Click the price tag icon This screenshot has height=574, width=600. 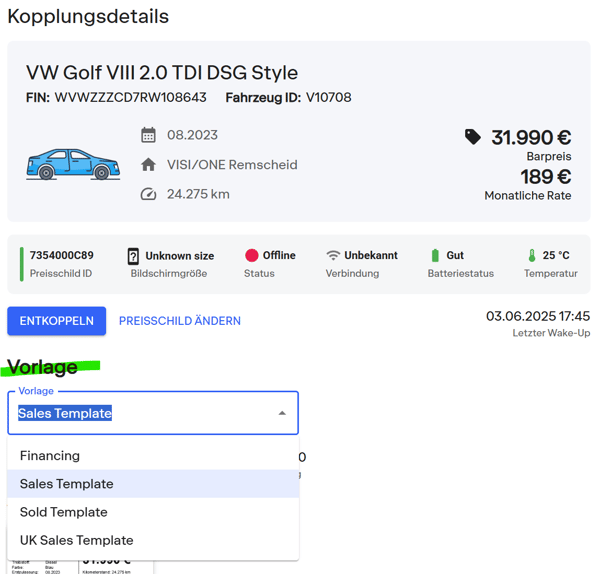[x=473, y=137]
